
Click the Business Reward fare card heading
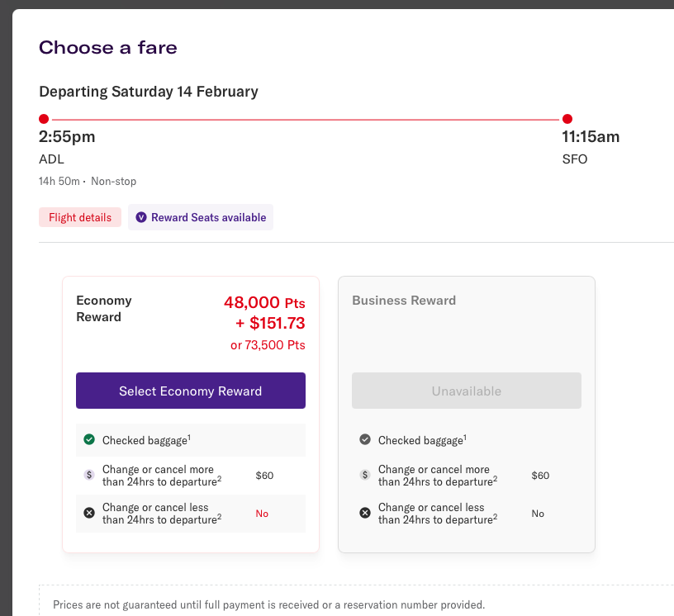404,301
